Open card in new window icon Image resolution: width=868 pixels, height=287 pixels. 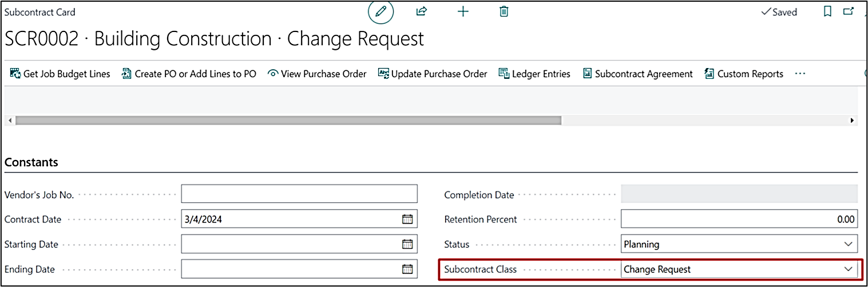pyautogui.click(x=849, y=11)
